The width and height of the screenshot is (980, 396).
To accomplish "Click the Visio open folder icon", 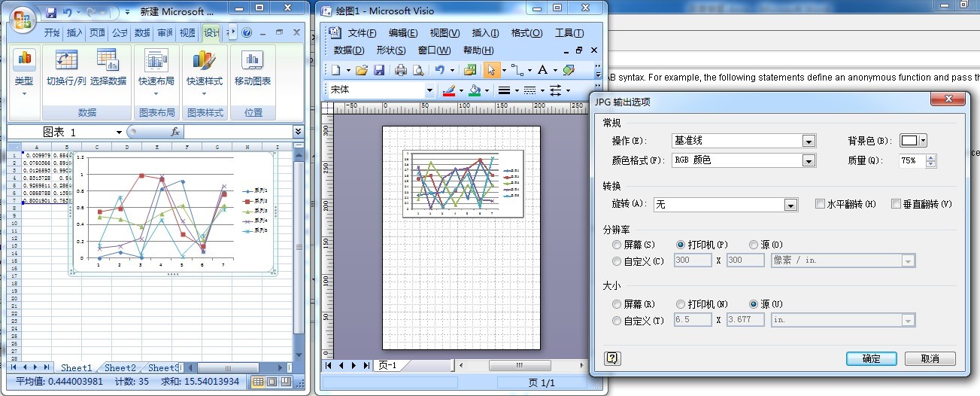I will point(362,70).
